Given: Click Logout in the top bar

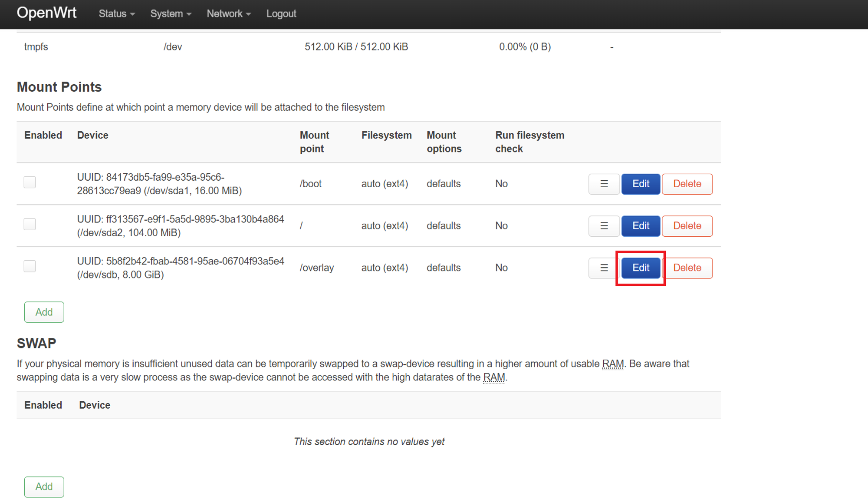Looking at the screenshot, I should 281,14.
